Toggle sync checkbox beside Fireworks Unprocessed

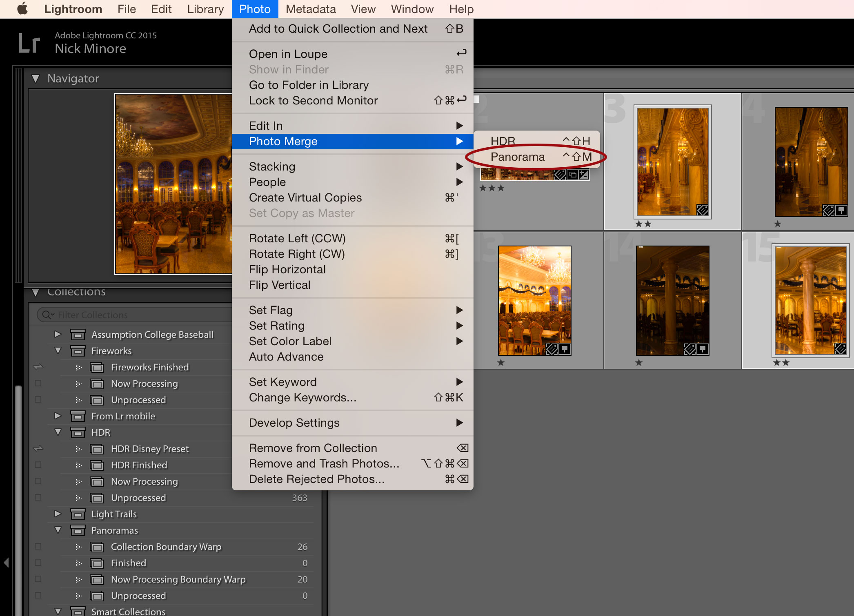click(38, 400)
